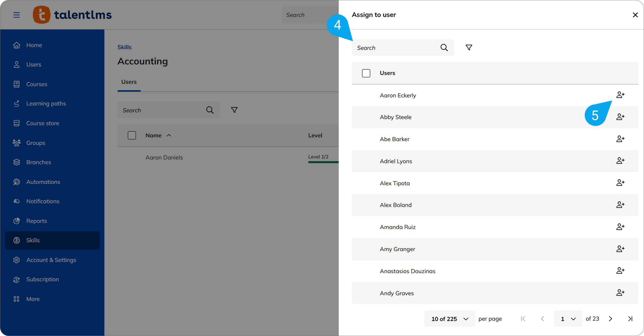Open filter in Assign to user panel
Viewport: 644px width, 336px height.
point(469,48)
